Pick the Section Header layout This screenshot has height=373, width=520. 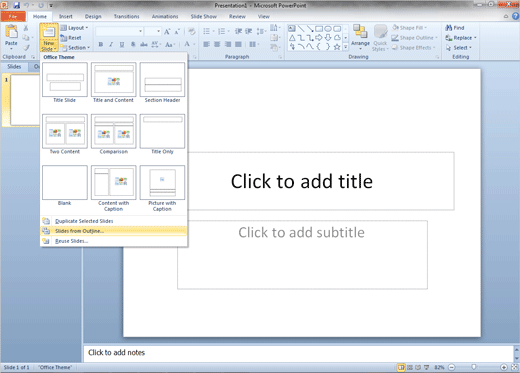point(162,83)
